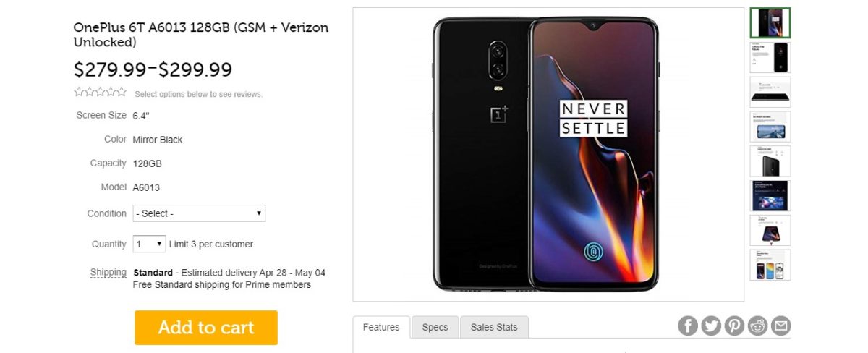Select the sixth dark blue thumbnail
The width and height of the screenshot is (868, 353).
770,196
